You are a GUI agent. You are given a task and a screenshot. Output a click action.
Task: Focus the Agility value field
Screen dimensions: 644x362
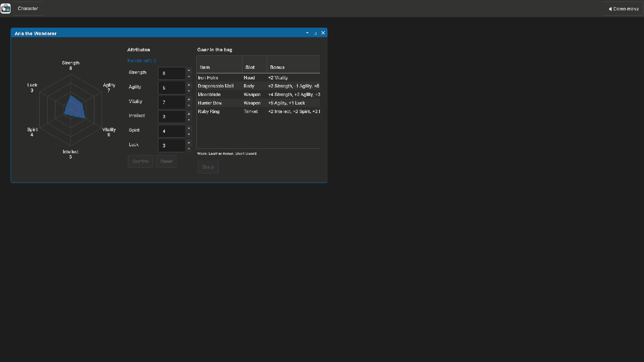[172, 88]
